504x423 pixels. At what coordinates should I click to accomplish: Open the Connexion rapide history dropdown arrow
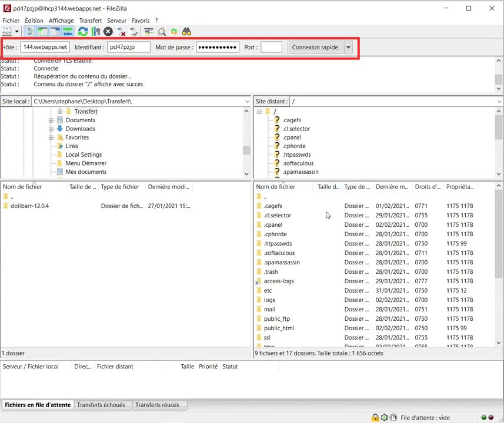349,48
